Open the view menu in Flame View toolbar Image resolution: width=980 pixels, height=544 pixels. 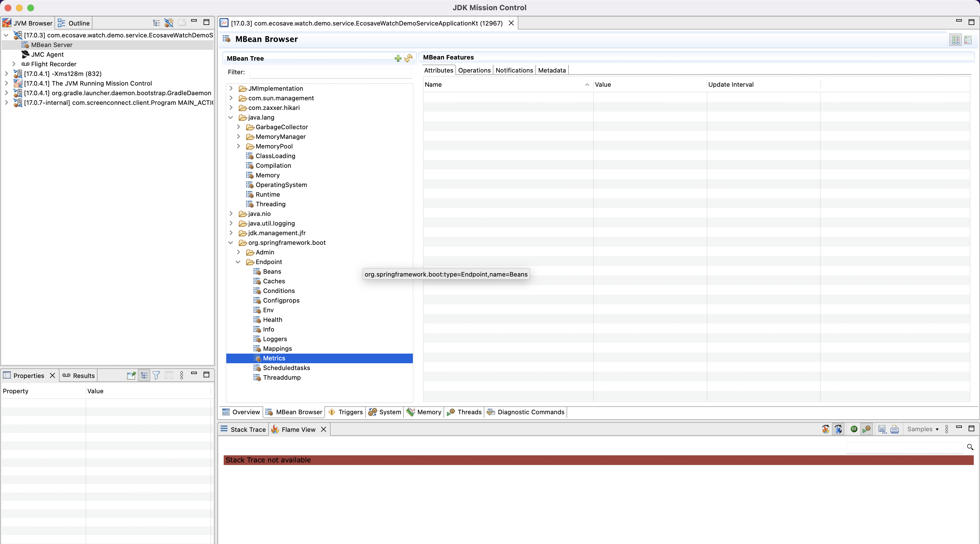click(947, 429)
